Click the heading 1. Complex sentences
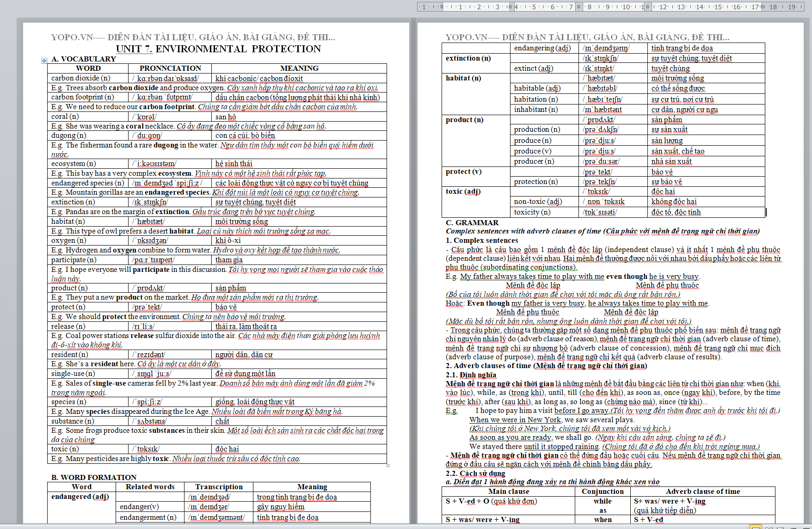This screenshot has height=529, width=812. pyautogui.click(x=482, y=240)
